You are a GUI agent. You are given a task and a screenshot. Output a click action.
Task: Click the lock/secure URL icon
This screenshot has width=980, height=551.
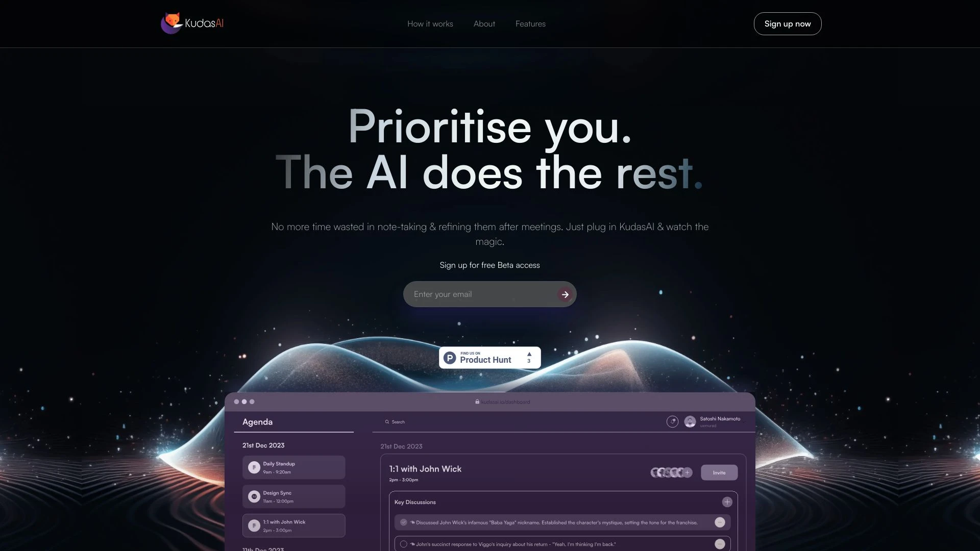coord(477,402)
